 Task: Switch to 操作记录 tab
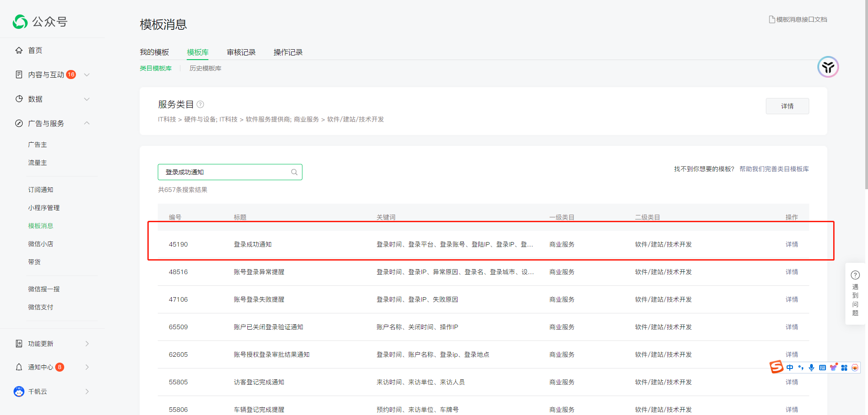click(x=288, y=52)
